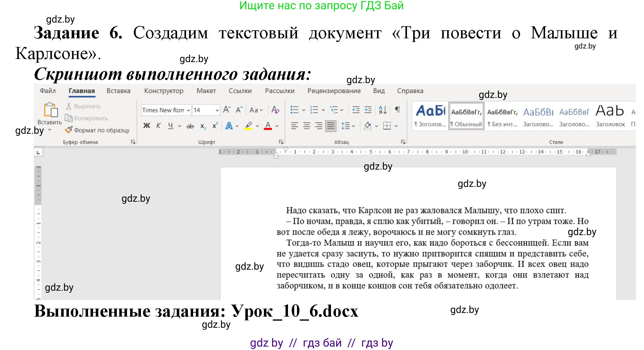This screenshot has height=350, width=644.
Task: Open the Рецензирование ribbon tab
Action: click(334, 91)
